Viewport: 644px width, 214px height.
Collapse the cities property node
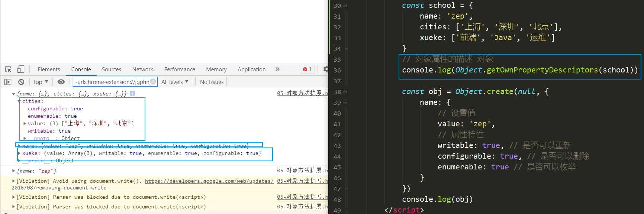[19, 101]
